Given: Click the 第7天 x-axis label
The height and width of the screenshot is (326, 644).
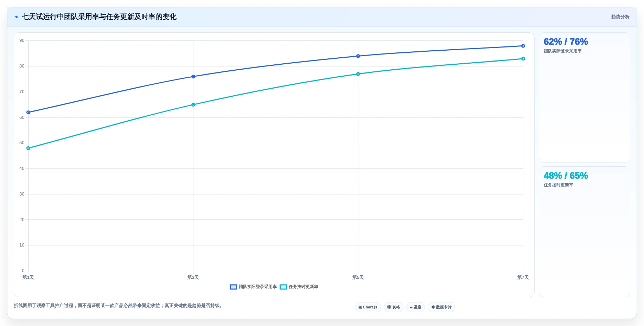Looking at the screenshot, I should [x=523, y=278].
